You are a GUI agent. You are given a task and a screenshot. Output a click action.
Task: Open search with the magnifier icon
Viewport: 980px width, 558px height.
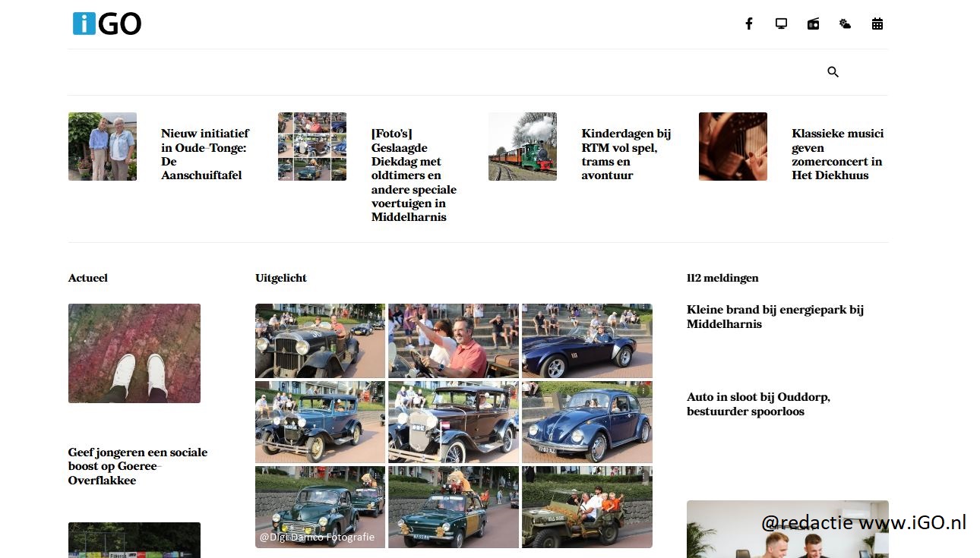tap(833, 72)
